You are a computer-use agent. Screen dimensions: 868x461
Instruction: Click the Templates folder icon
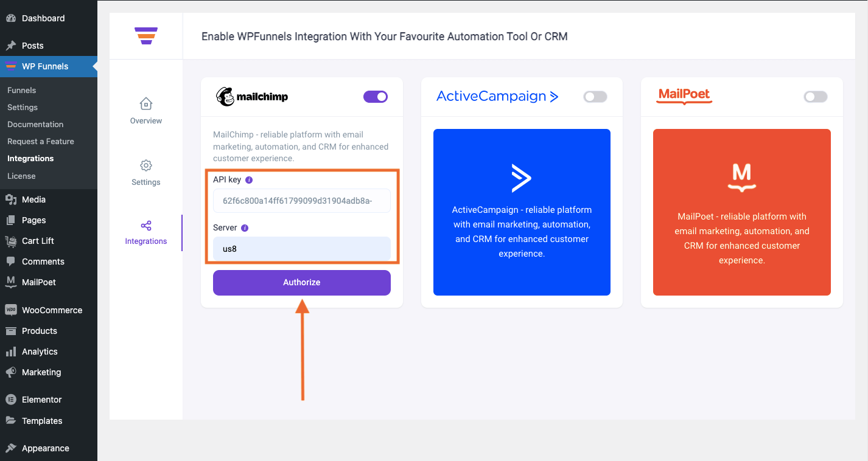coord(11,421)
